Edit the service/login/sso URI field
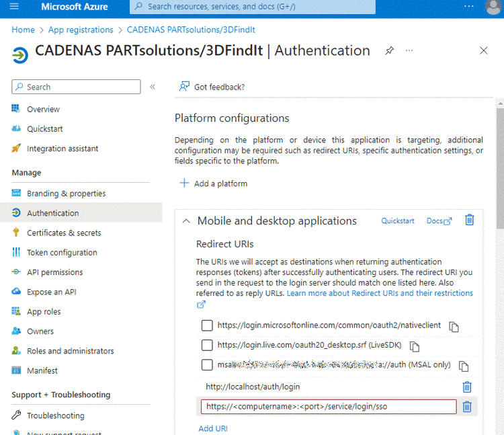Screen dimensions: 504x435 [329, 407]
